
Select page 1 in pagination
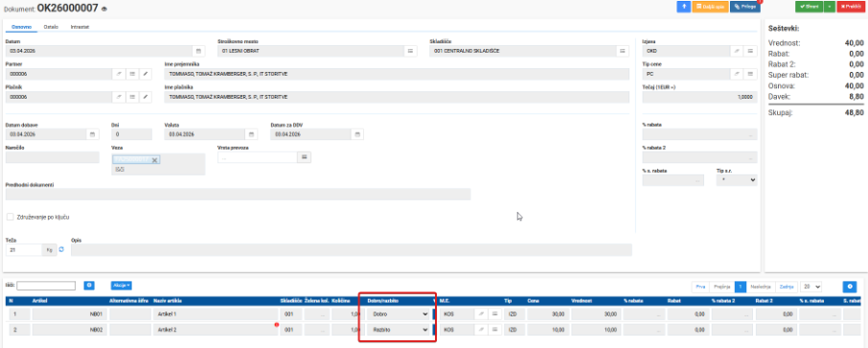click(741, 287)
